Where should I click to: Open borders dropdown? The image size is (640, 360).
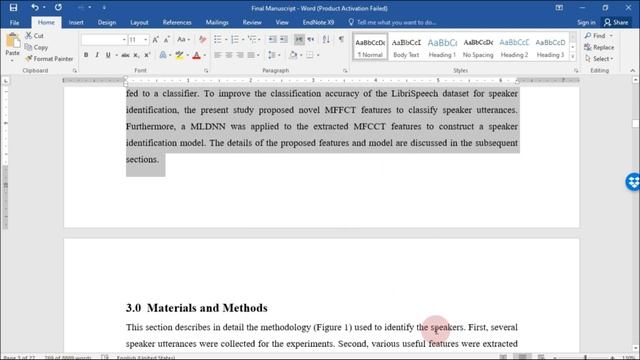pos(318,55)
